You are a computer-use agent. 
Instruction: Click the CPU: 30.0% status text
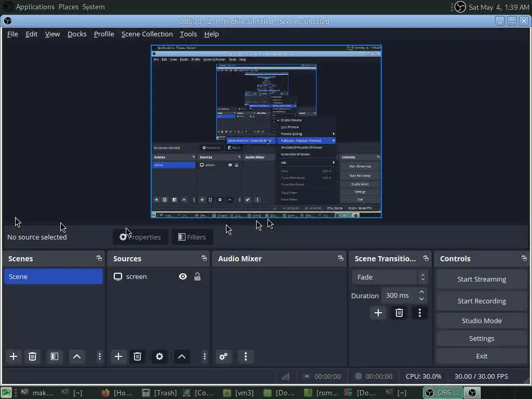423,376
